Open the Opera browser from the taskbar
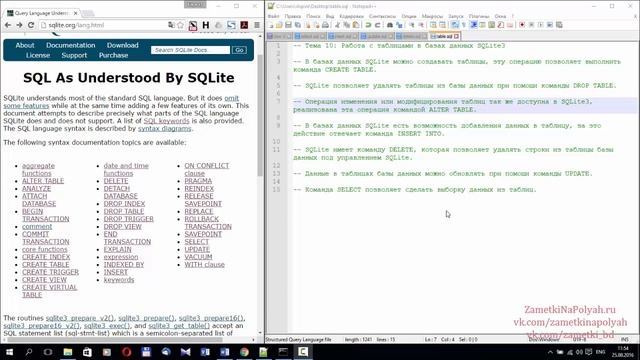Screen dimensions: 640x360 [x=127, y=352]
